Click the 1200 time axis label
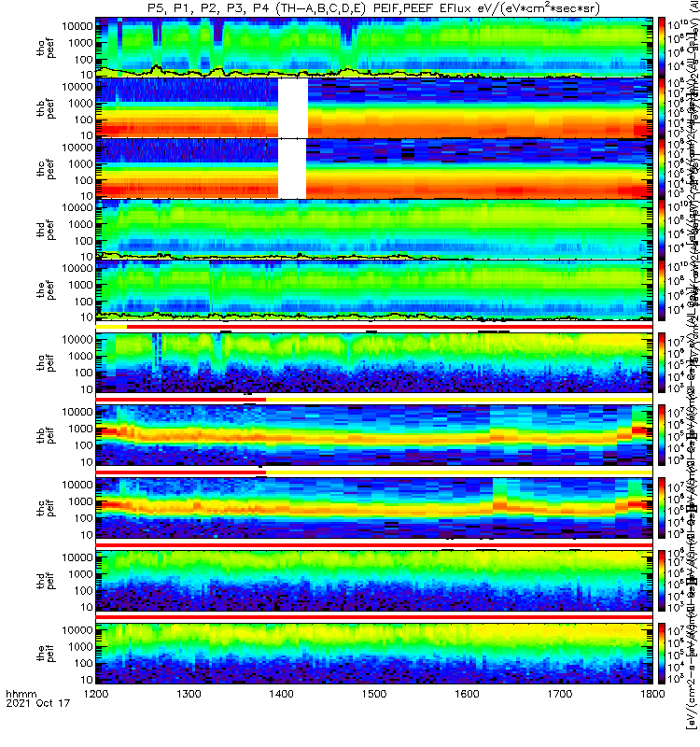The image size is (700, 747). click(96, 694)
